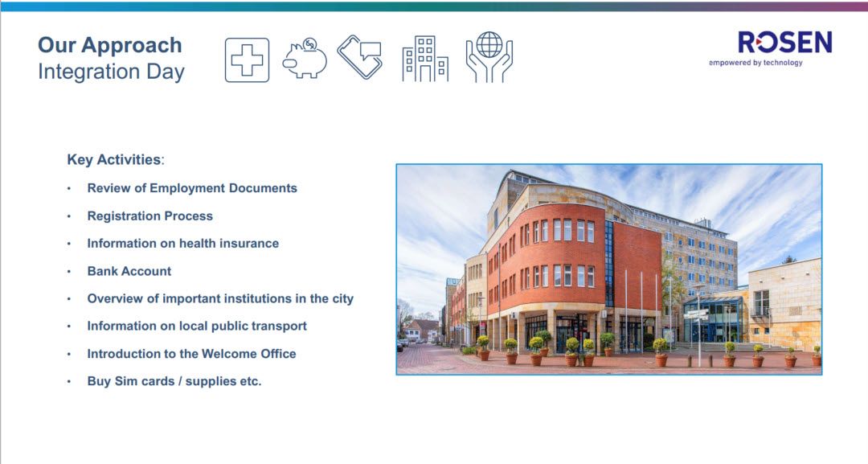
Task: Click "Registration Process" bullet
Action: coord(150,216)
